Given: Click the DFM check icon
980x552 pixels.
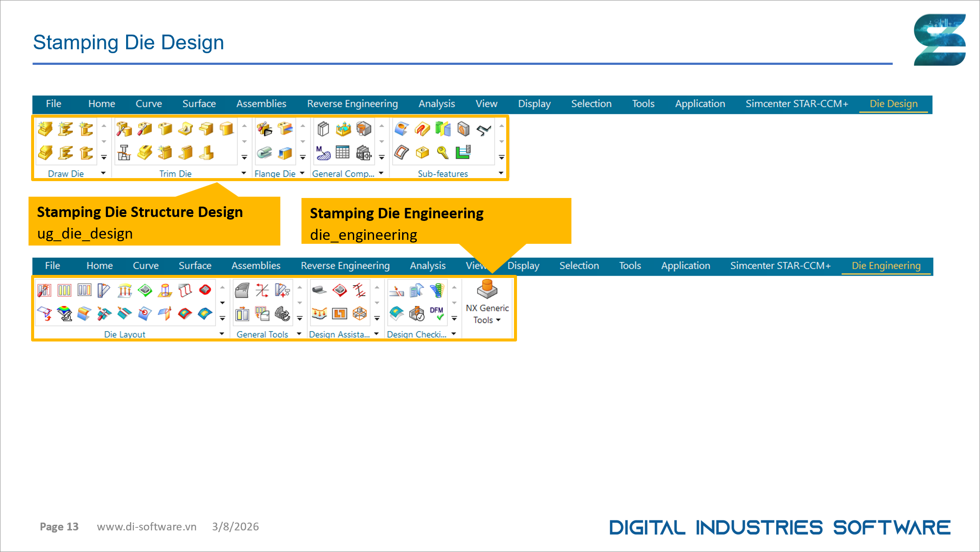Looking at the screenshot, I should pyautogui.click(x=437, y=313).
